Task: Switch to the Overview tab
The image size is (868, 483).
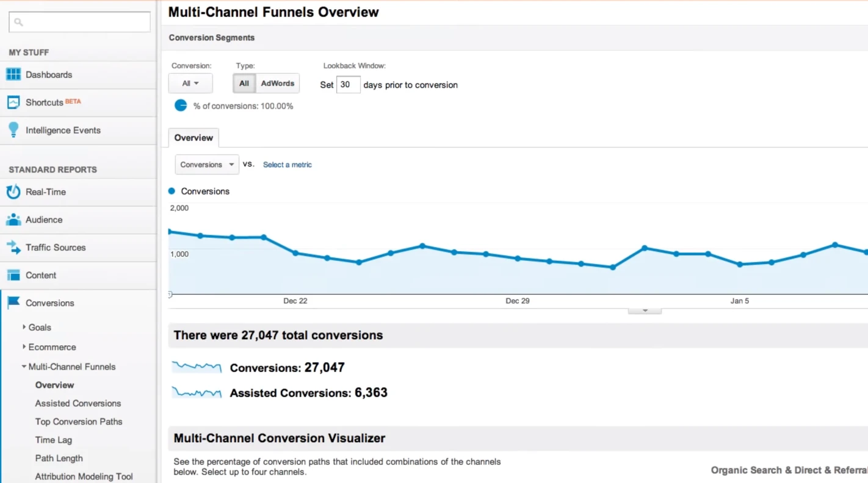Action: [x=193, y=138]
